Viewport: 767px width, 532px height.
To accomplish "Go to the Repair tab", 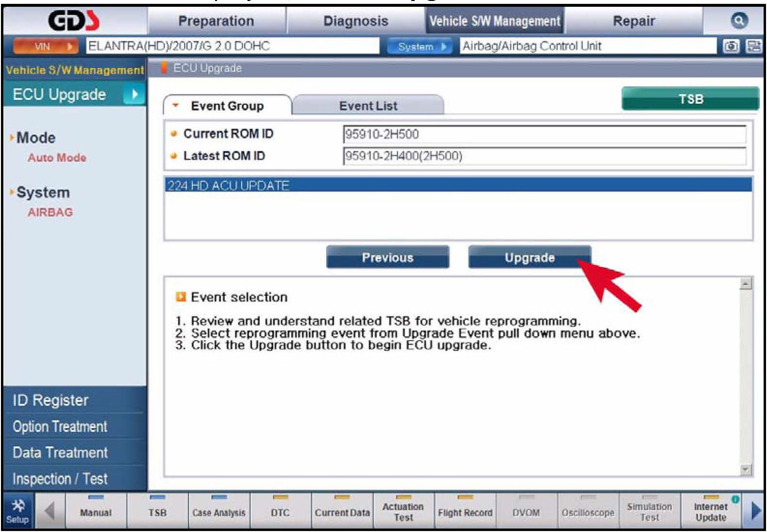I will tap(634, 21).
